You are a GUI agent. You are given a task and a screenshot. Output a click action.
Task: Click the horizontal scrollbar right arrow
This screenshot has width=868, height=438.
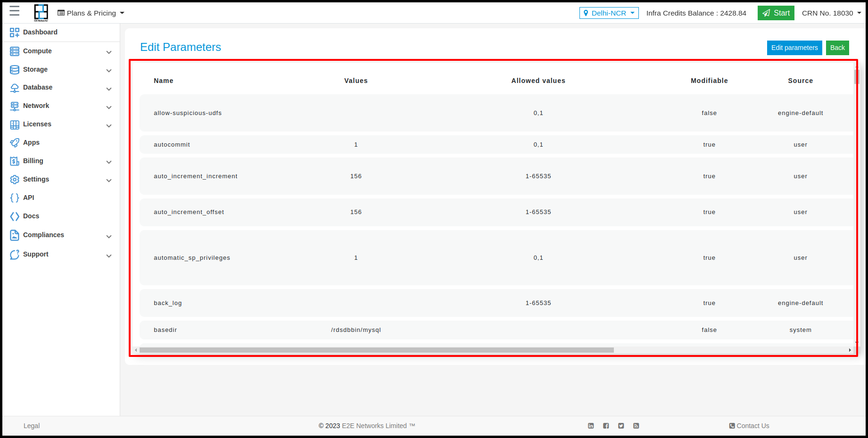[x=850, y=350]
